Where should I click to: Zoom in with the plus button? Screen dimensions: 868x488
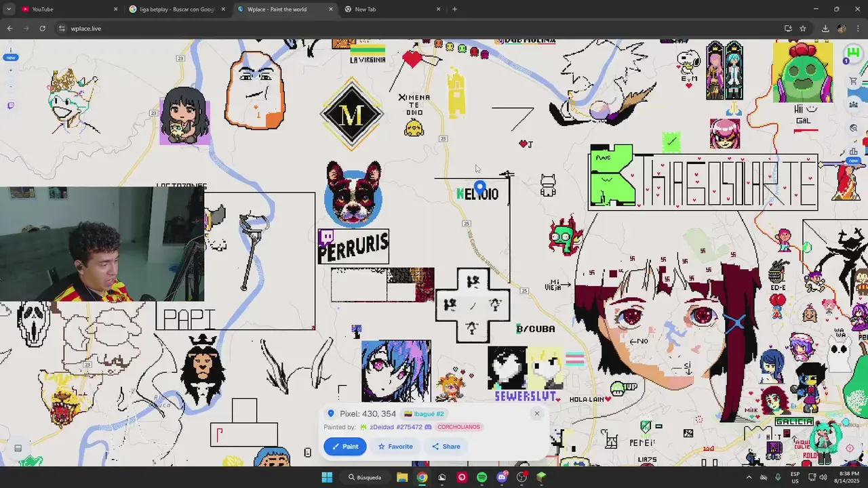[x=10, y=69]
